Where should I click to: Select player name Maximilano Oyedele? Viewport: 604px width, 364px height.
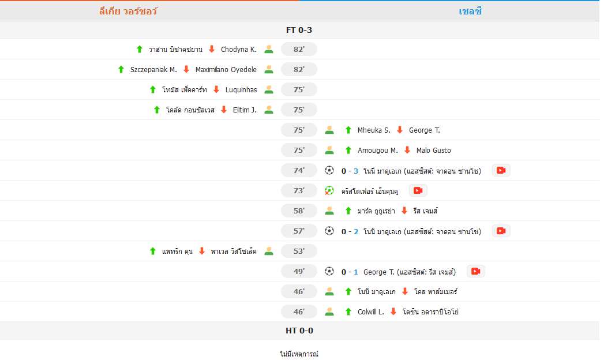tap(226, 70)
